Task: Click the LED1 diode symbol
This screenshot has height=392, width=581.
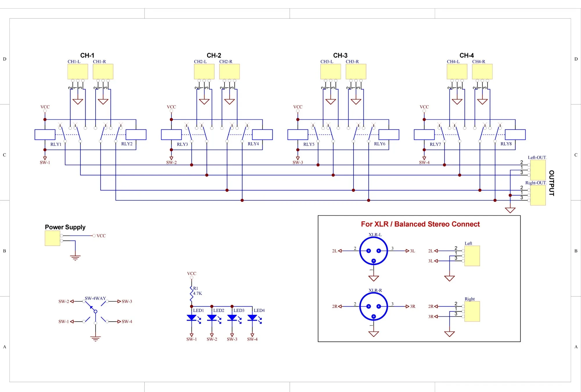Action: (x=191, y=318)
